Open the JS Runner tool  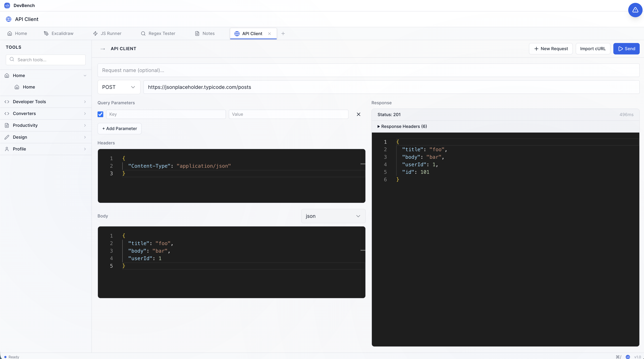click(x=111, y=33)
